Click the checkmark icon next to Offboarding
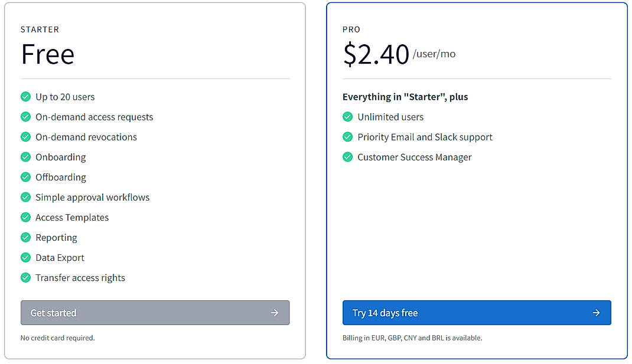Image resolution: width=632 pixels, height=364 pixels. [x=25, y=177]
